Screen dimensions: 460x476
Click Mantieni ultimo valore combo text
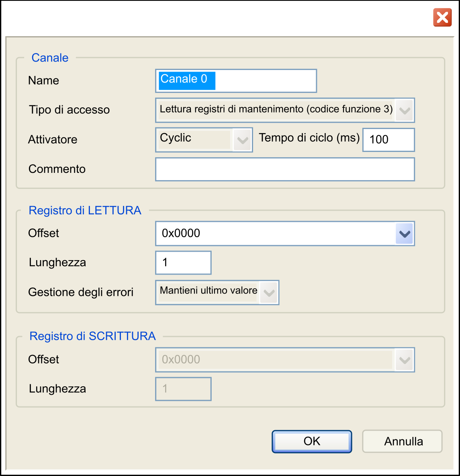coord(209,291)
